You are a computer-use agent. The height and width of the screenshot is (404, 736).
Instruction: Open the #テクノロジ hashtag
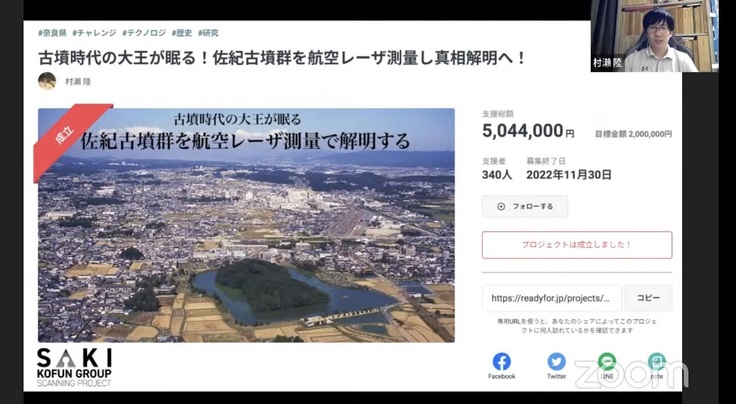point(144,33)
